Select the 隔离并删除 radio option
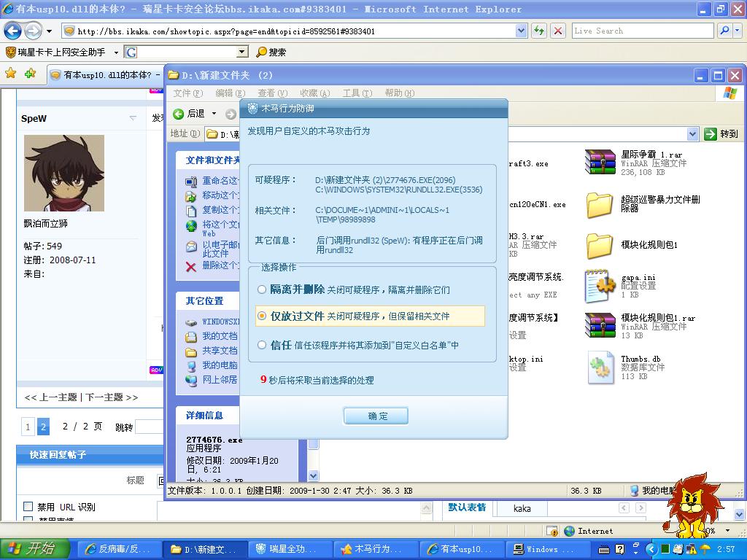Screen dimensions: 747x560 click(262, 289)
